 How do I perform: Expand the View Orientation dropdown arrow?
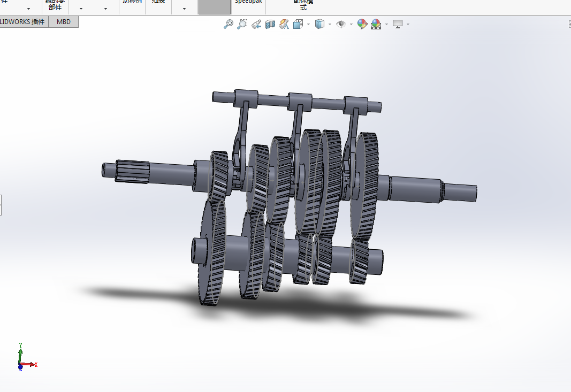pyautogui.click(x=308, y=25)
